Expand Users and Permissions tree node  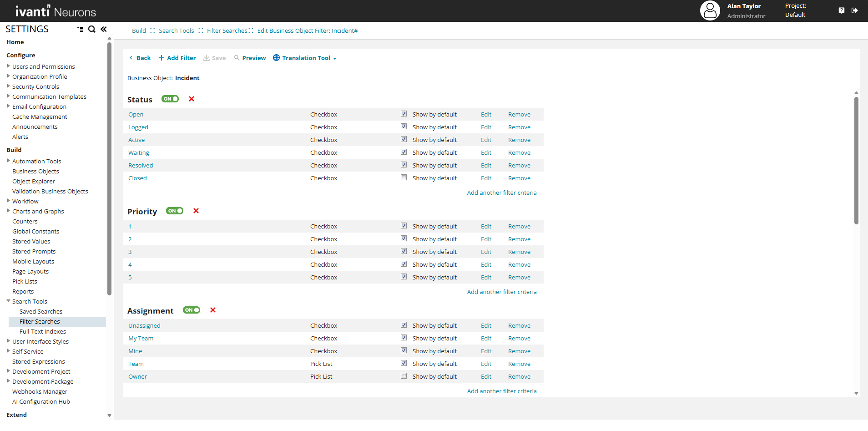pyautogui.click(x=9, y=66)
